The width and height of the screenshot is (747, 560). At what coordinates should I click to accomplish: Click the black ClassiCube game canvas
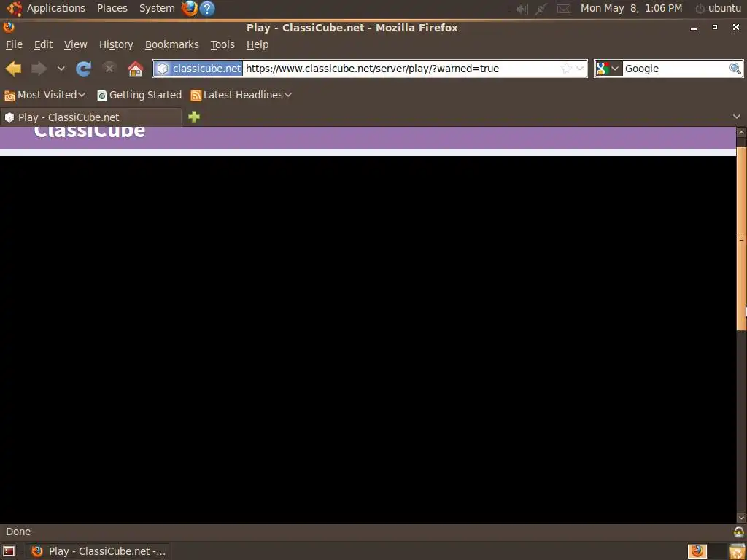(368, 340)
